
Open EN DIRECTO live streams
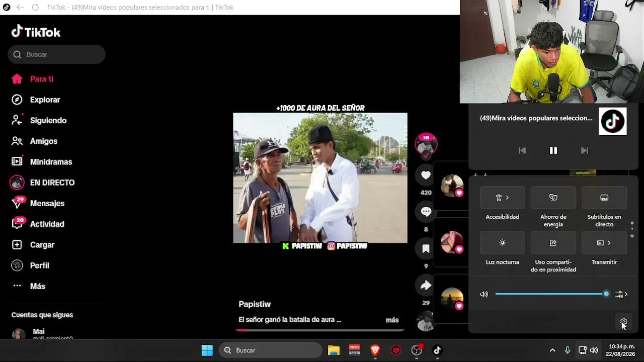tap(43, 183)
